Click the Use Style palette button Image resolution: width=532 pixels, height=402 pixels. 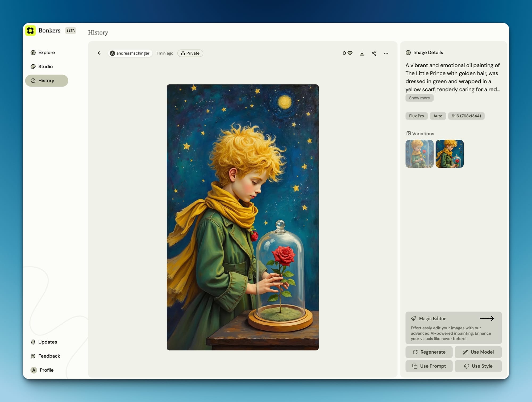[478, 366]
